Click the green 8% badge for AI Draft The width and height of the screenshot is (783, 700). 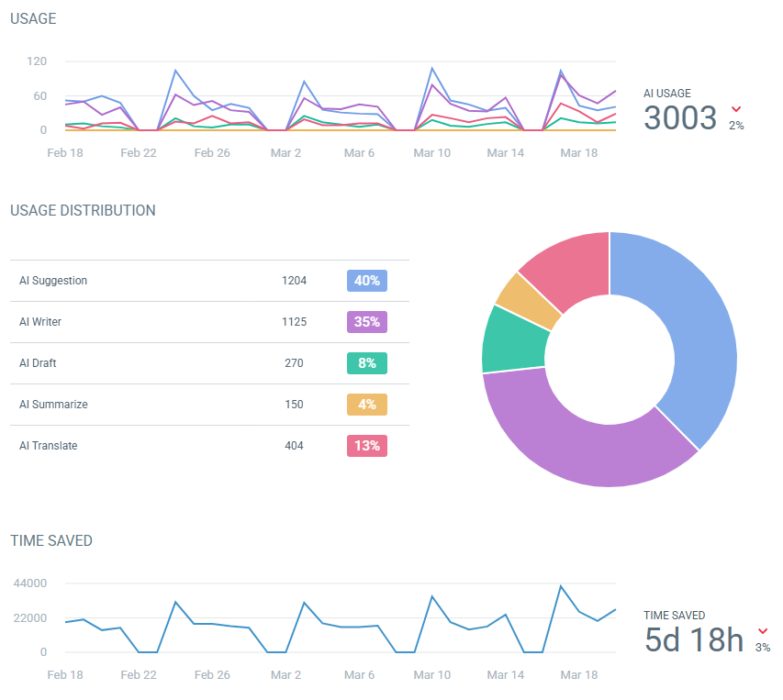click(366, 363)
